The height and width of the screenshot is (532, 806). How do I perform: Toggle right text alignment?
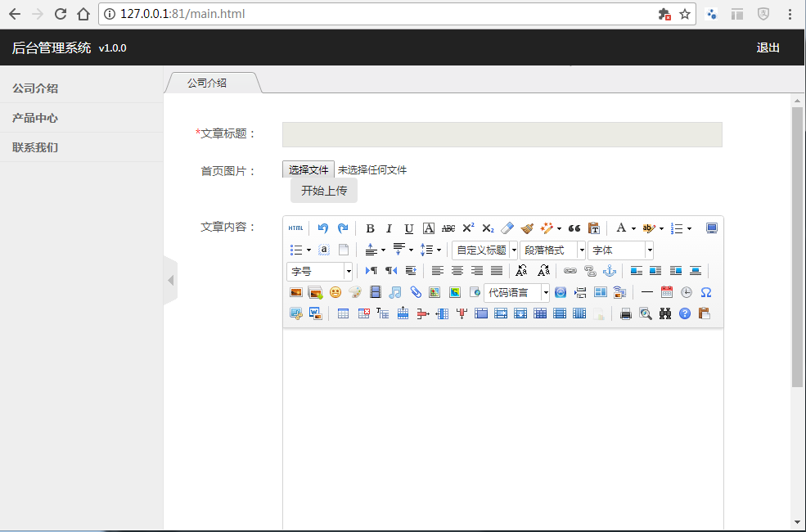(477, 271)
